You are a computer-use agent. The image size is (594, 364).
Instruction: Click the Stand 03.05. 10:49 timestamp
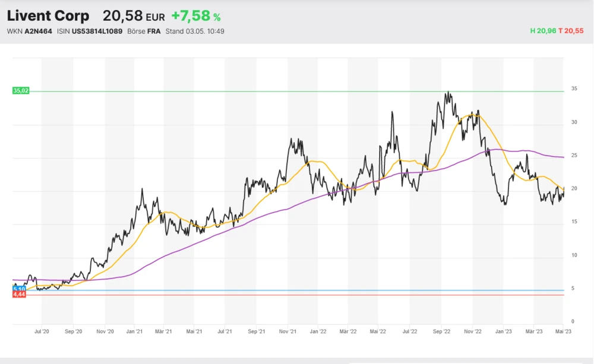[x=195, y=31]
